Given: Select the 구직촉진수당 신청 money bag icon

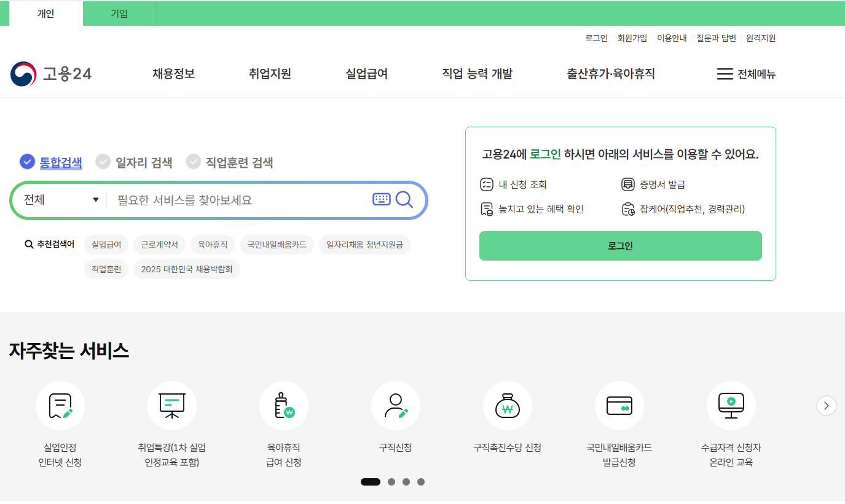Looking at the screenshot, I should click(507, 405).
